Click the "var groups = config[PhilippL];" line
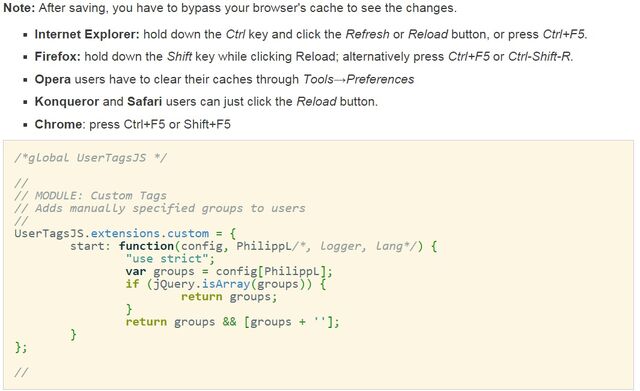The width and height of the screenshot is (640, 391). point(229,271)
